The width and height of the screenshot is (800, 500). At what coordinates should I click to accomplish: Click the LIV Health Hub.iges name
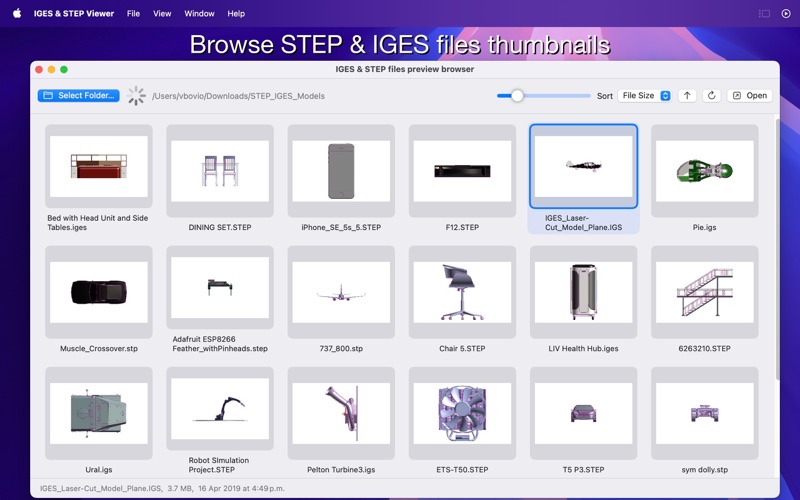tap(584, 348)
